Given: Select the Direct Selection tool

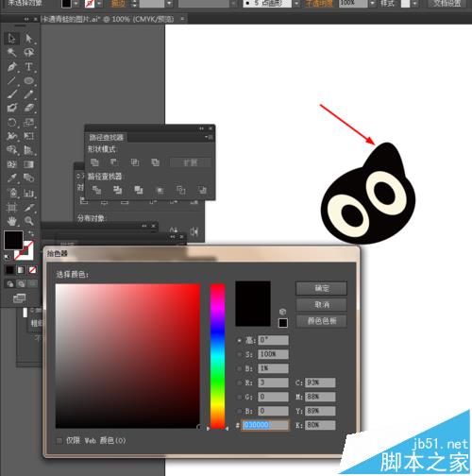Looking at the screenshot, I should click(x=28, y=39).
